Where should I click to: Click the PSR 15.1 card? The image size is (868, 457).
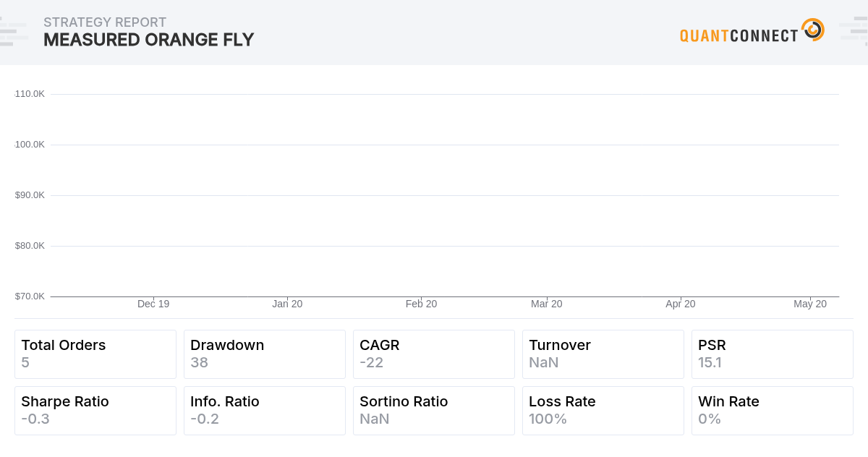pyautogui.click(x=773, y=354)
